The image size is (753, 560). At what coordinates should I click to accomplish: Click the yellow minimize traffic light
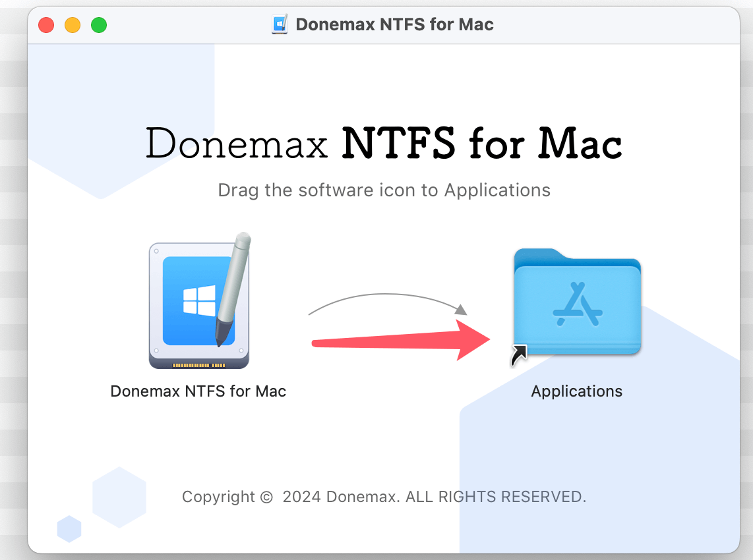coord(73,24)
